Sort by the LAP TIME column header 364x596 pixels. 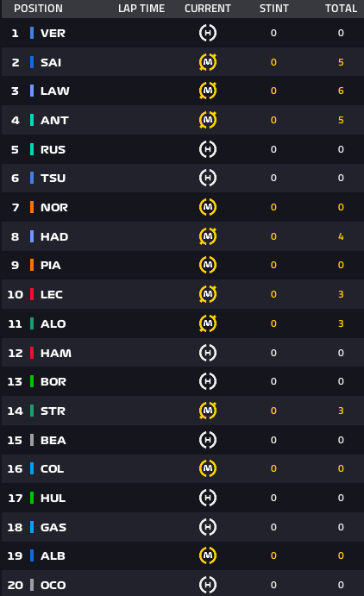click(x=141, y=9)
